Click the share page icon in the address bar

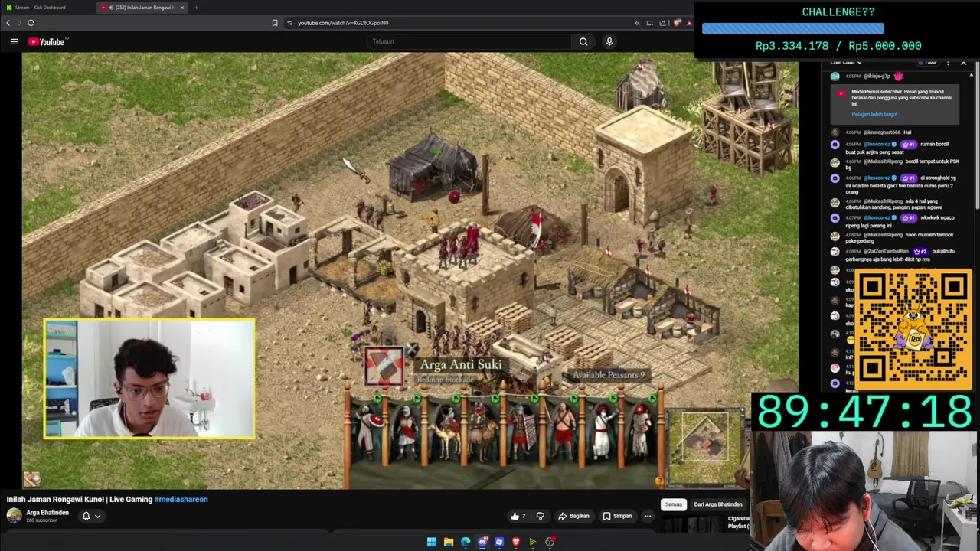[663, 23]
